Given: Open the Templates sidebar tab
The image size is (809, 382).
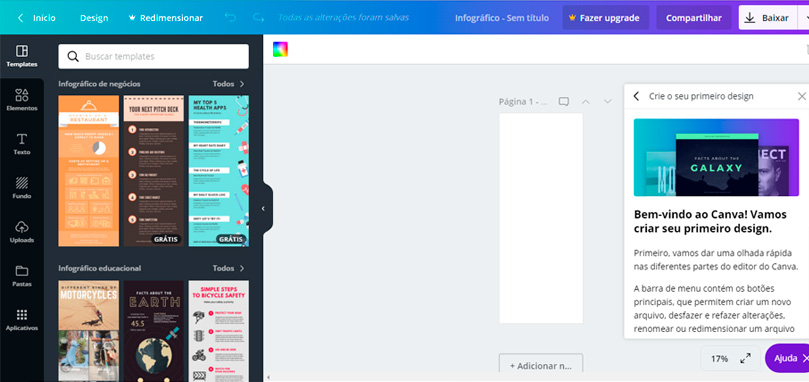Looking at the screenshot, I should coord(22,56).
